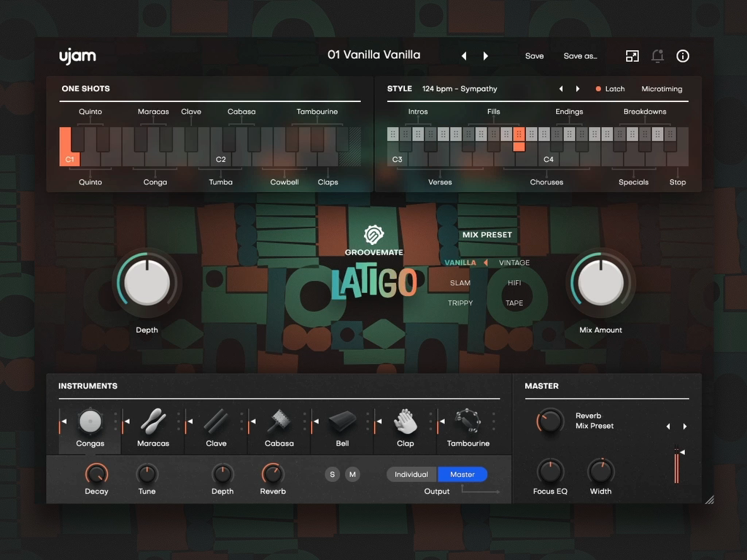Click the Focus EQ knob
The width and height of the screenshot is (747, 560).
click(550, 472)
